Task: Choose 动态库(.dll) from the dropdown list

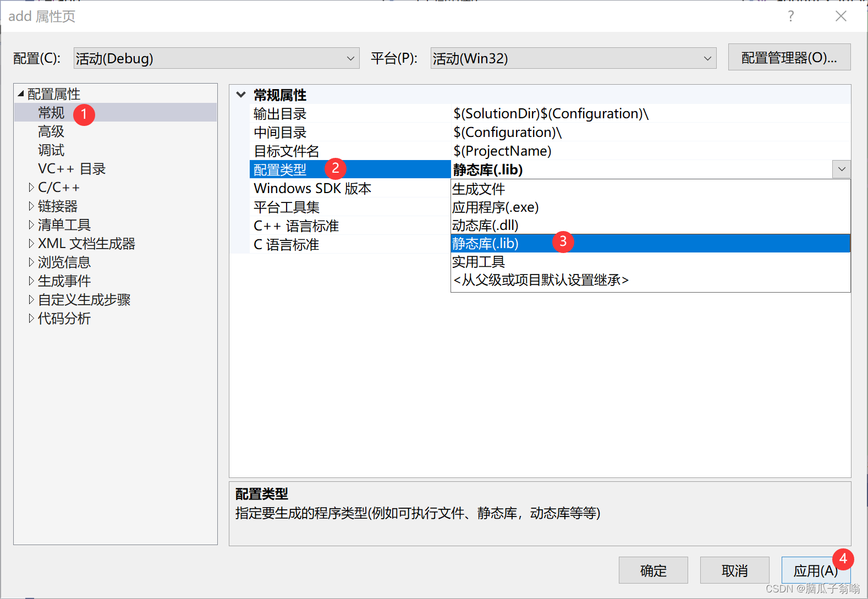Action: (651, 225)
